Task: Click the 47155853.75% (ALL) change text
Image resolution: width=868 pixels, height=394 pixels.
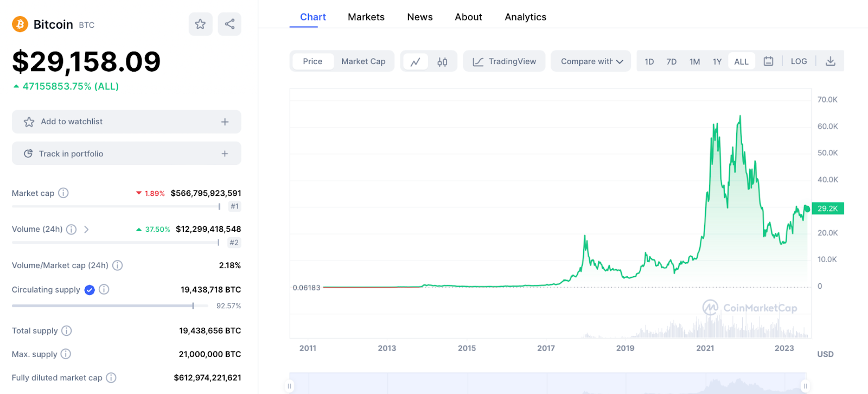Action: [71, 86]
